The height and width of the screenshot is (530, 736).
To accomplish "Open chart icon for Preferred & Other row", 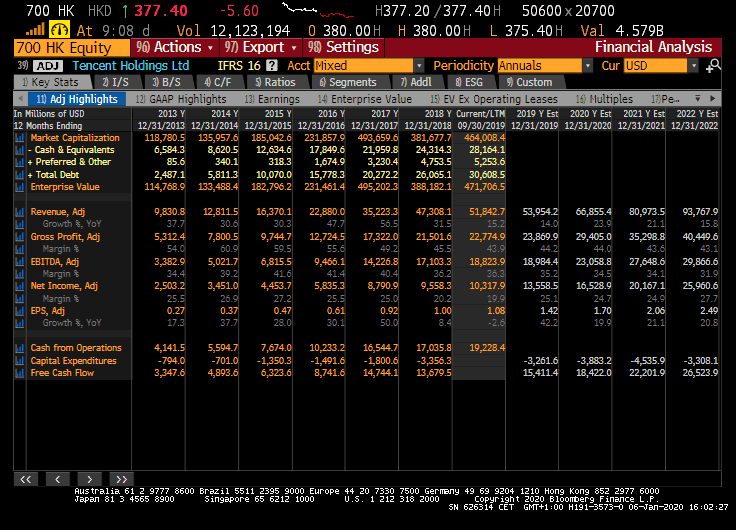I will (19, 162).
